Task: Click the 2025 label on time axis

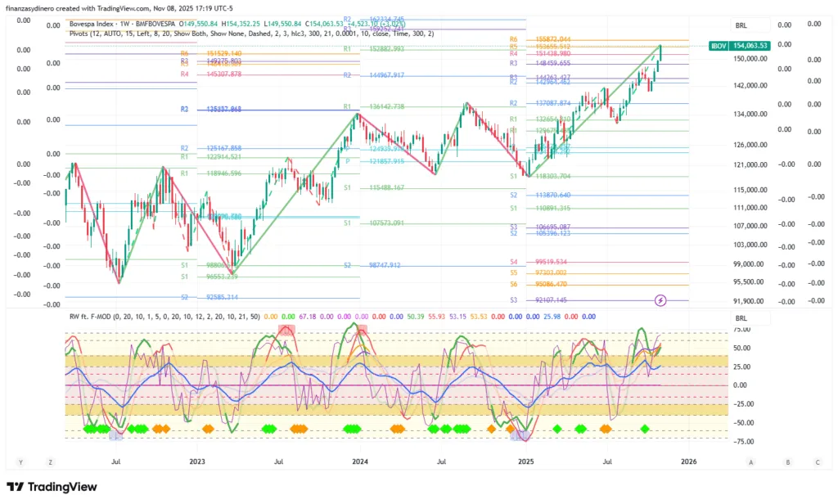Action: (x=526, y=462)
